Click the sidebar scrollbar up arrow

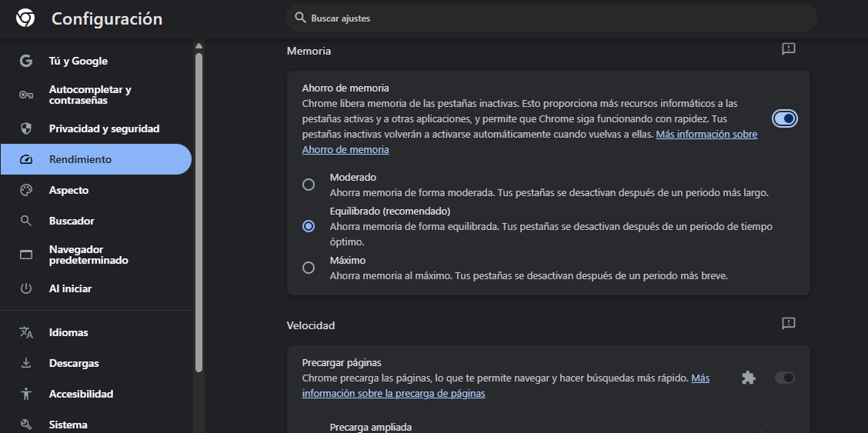click(199, 46)
